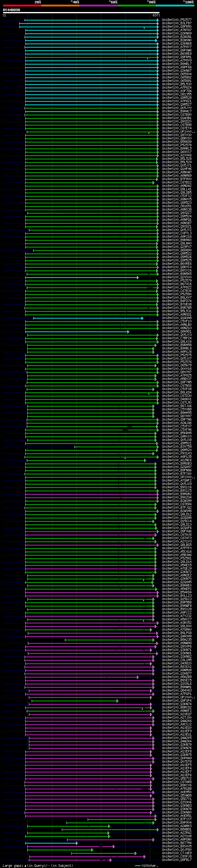Click the green alignment bar for UniRef100_Q9FUF4

(75, 701)
